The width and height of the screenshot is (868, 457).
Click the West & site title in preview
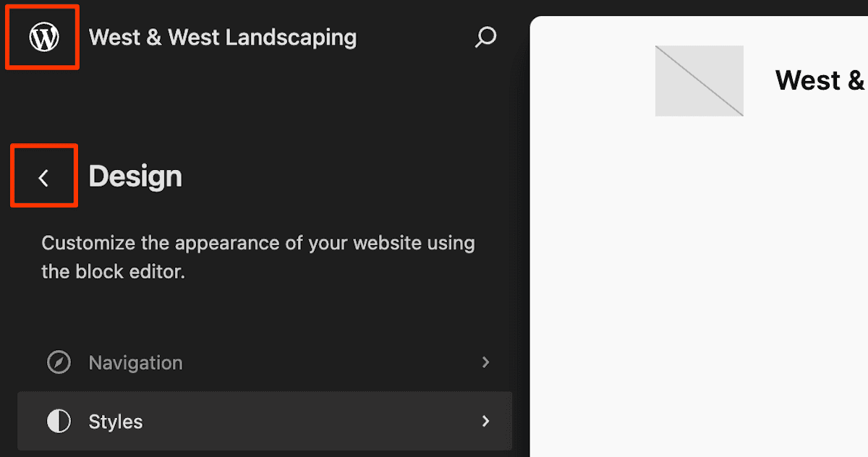(819, 80)
